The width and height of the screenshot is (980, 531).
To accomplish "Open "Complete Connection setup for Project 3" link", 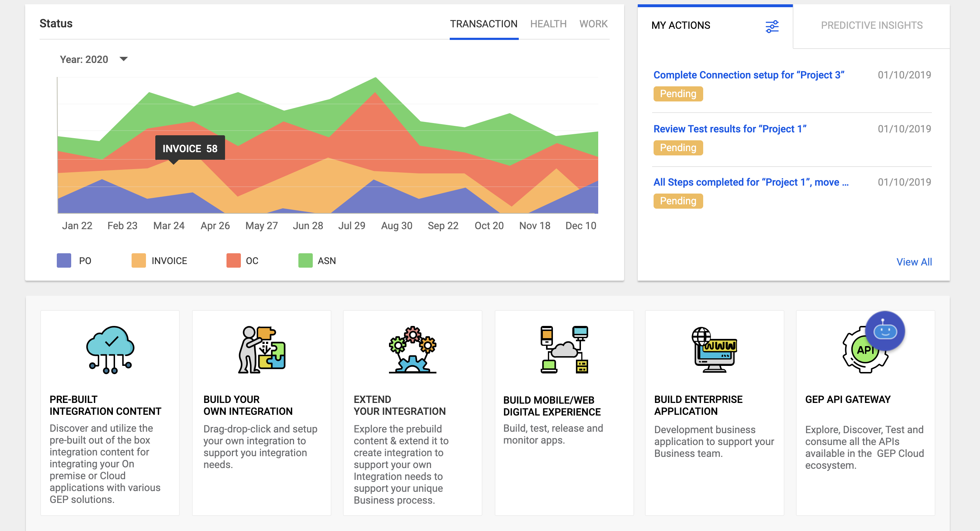I will coord(748,75).
